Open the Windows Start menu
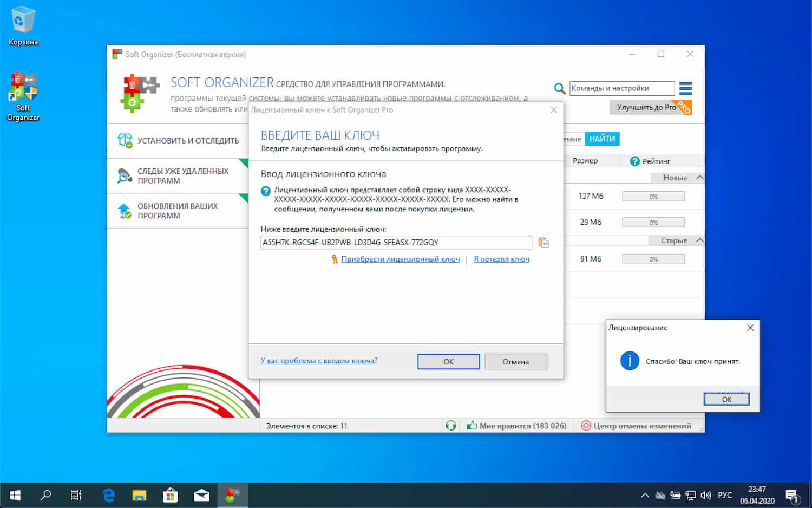Screen dimensions: 812x508 (15, 494)
